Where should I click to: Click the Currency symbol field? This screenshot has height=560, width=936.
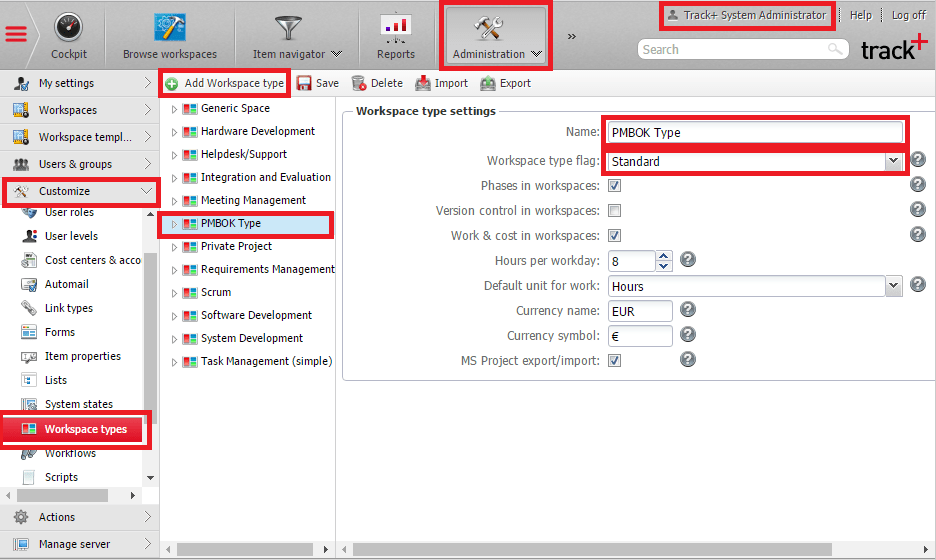pyautogui.click(x=640, y=336)
